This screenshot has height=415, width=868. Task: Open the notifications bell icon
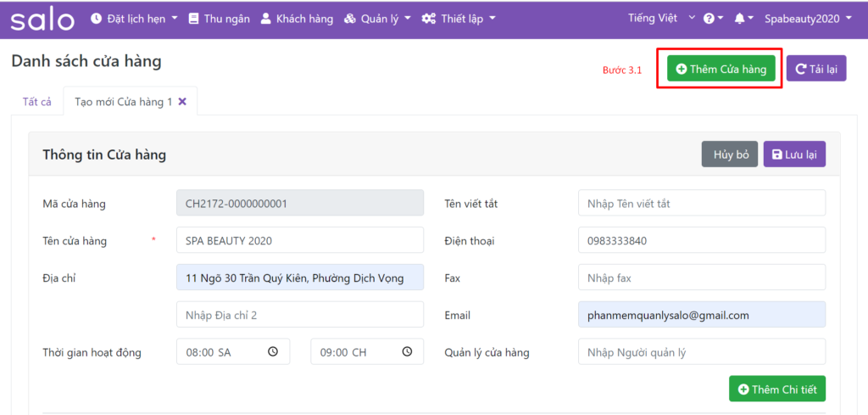(740, 19)
